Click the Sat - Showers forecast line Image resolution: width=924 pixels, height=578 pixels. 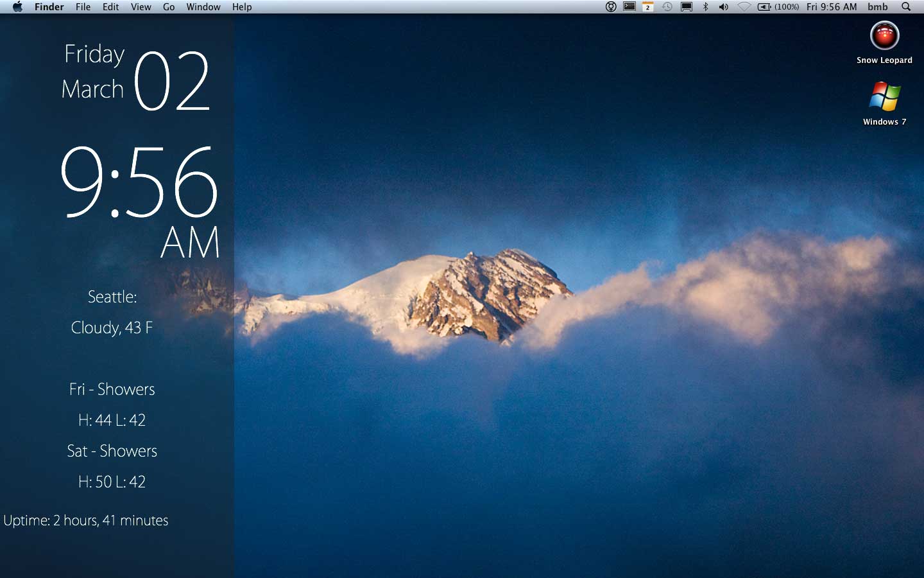click(112, 451)
